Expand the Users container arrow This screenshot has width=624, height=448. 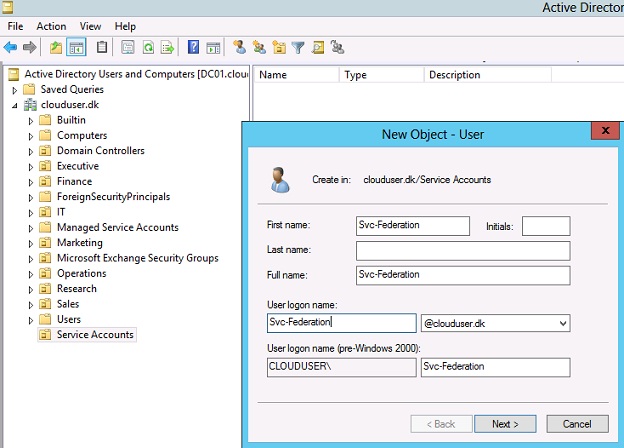31,320
